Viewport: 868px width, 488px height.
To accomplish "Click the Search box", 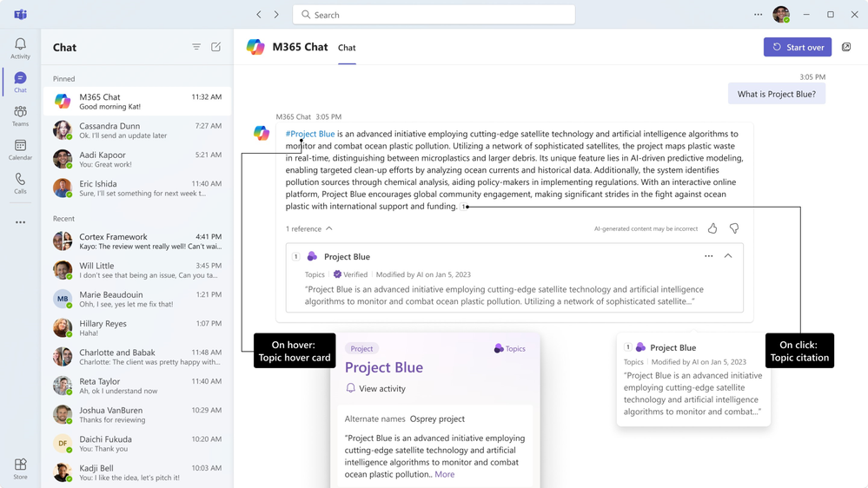I will pos(434,15).
